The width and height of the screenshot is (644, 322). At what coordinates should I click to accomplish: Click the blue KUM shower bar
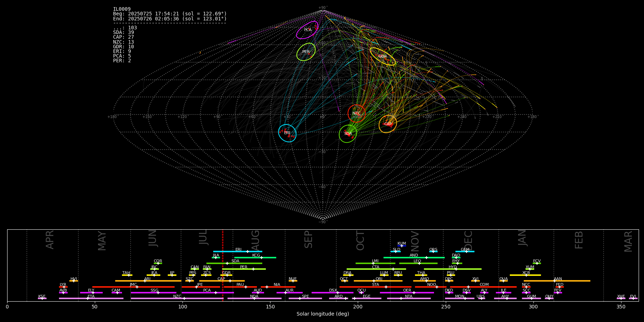[402, 246]
